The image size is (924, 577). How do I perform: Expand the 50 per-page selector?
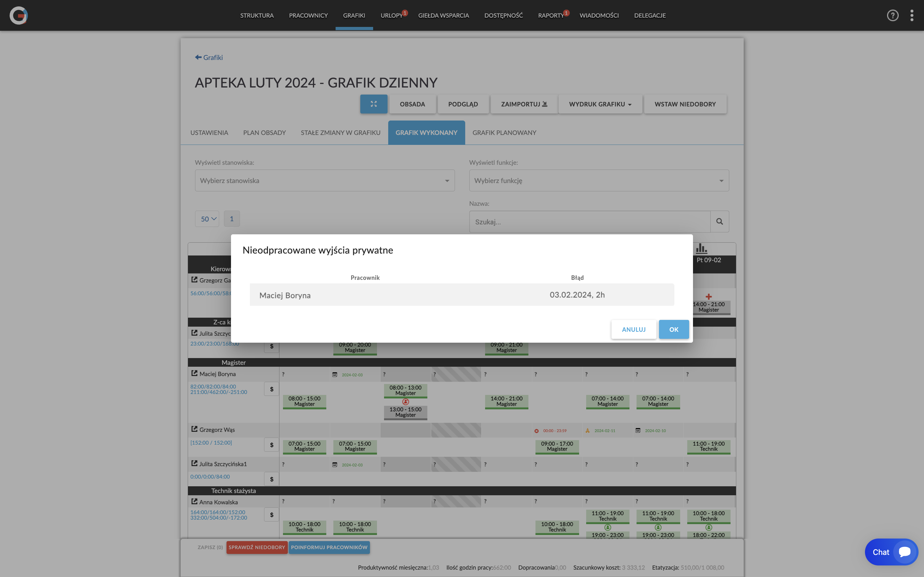207,219
